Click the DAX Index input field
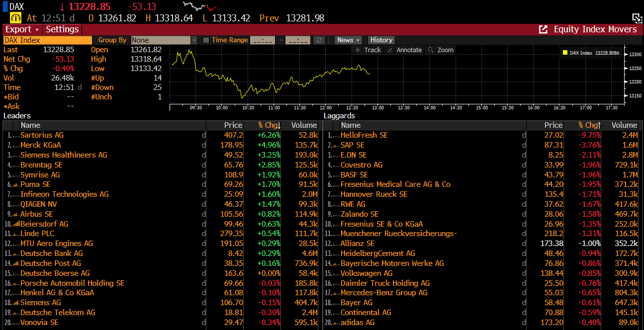 point(47,40)
